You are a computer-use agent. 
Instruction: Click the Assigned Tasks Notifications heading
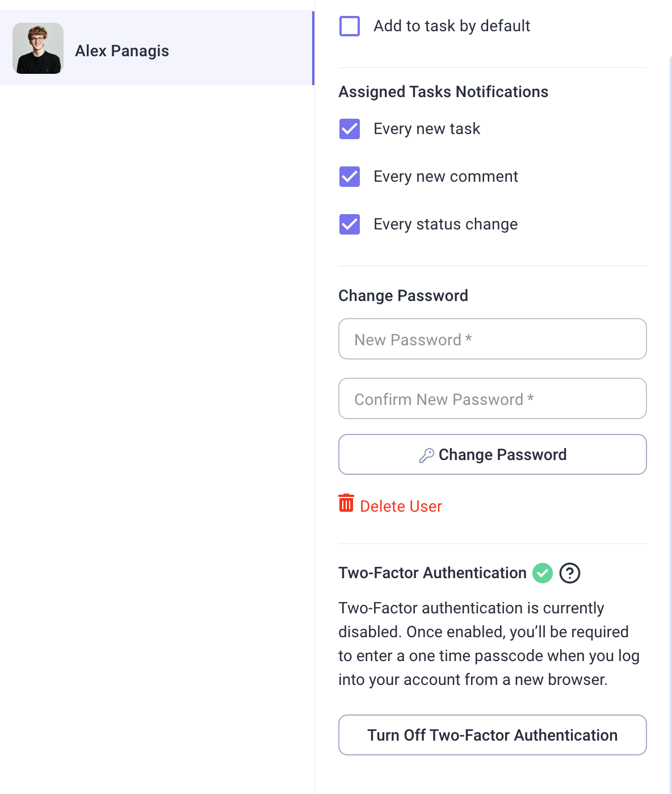point(443,91)
